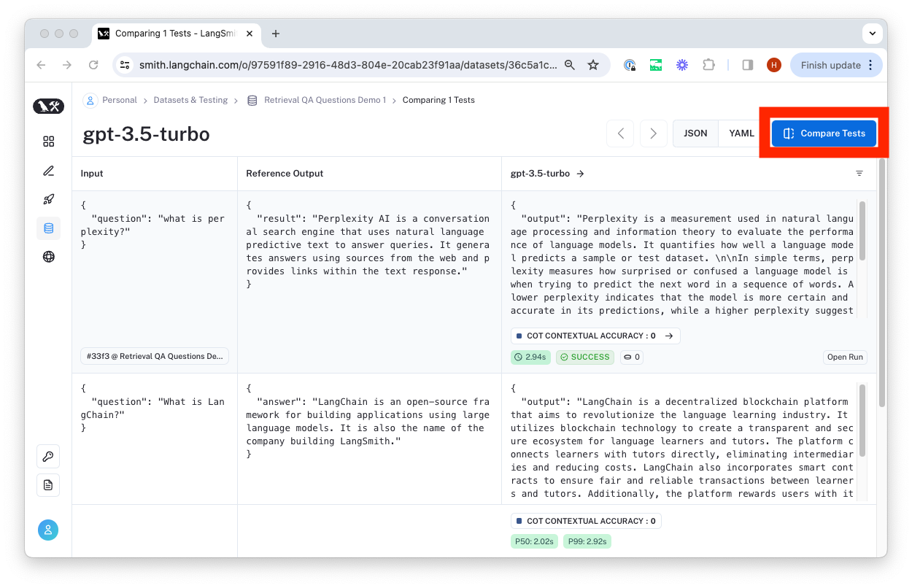Go to next test with right chevron
The width and height of the screenshot is (912, 588).
(653, 134)
